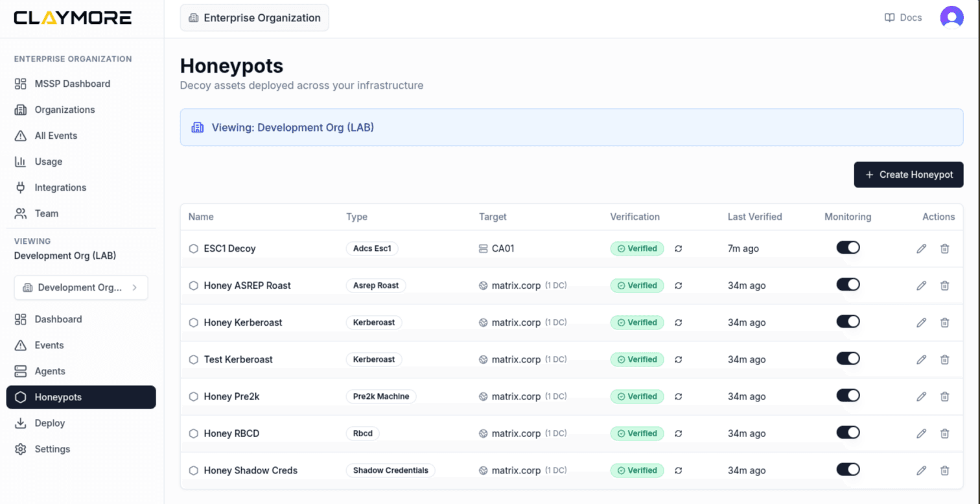Delete the Test Kerberoast honeypot
The height and width of the screenshot is (504, 980).
pyautogui.click(x=944, y=359)
